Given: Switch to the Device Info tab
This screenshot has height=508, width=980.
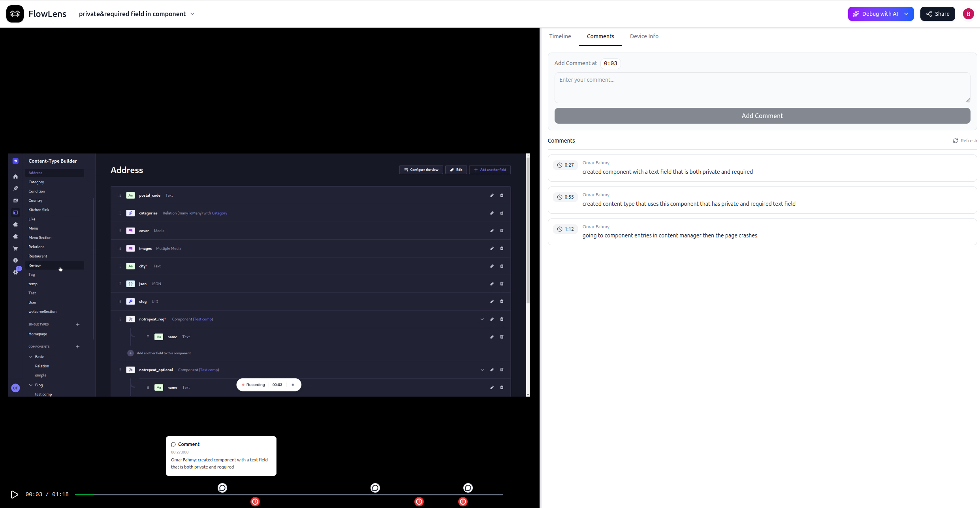Looking at the screenshot, I should pyautogui.click(x=644, y=36).
